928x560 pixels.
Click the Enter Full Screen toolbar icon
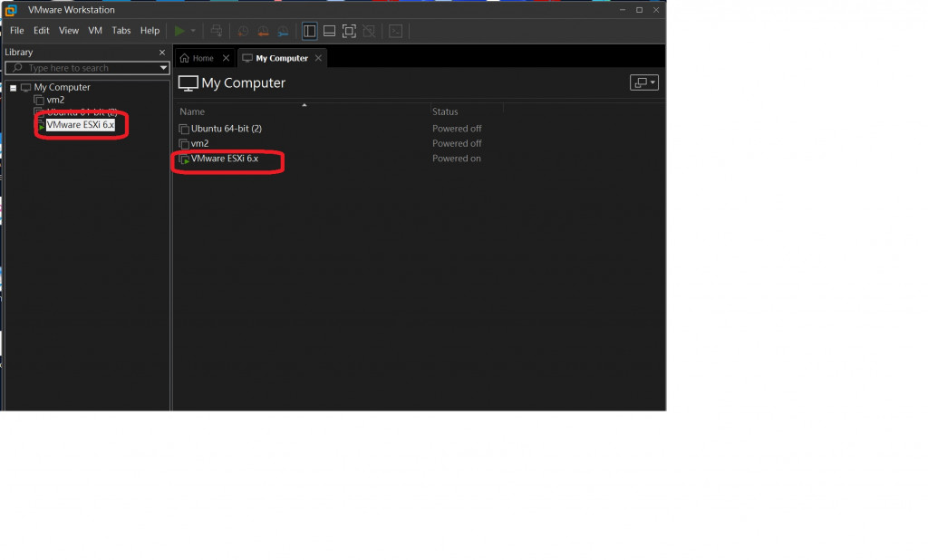pos(349,31)
